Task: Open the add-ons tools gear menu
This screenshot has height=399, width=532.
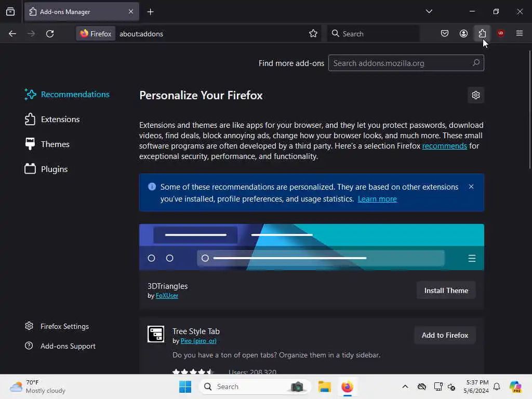Action: 476,96
